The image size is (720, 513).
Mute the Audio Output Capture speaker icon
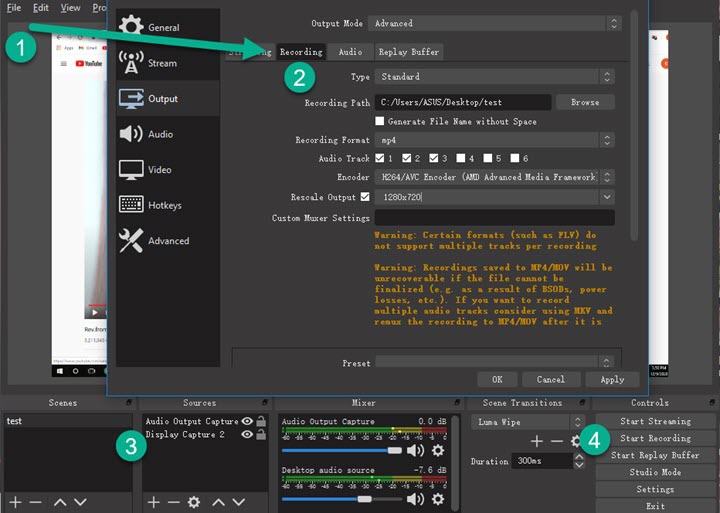pyautogui.click(x=415, y=451)
